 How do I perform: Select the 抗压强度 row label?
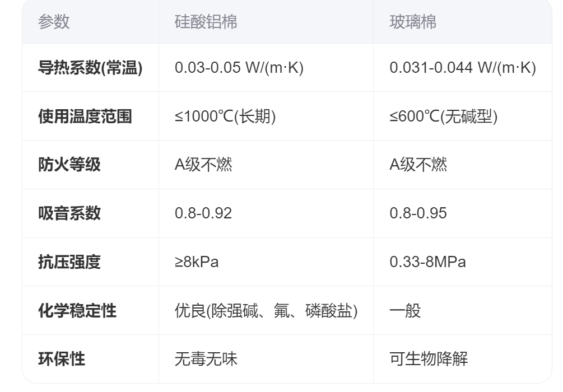69,262
